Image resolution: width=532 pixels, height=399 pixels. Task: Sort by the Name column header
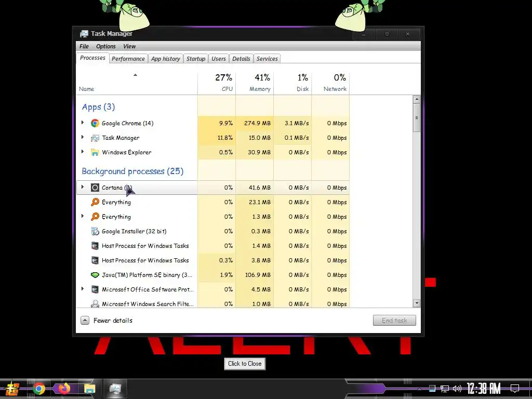tap(137, 83)
